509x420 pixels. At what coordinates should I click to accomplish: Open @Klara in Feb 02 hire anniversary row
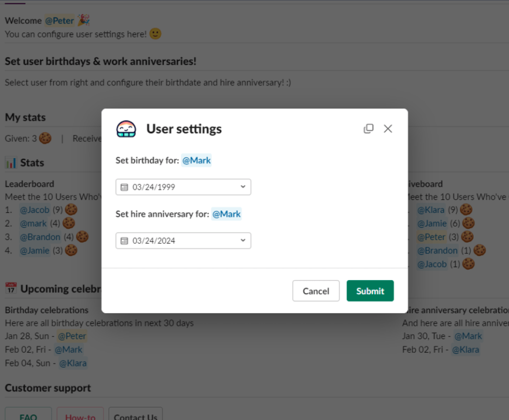point(466,350)
